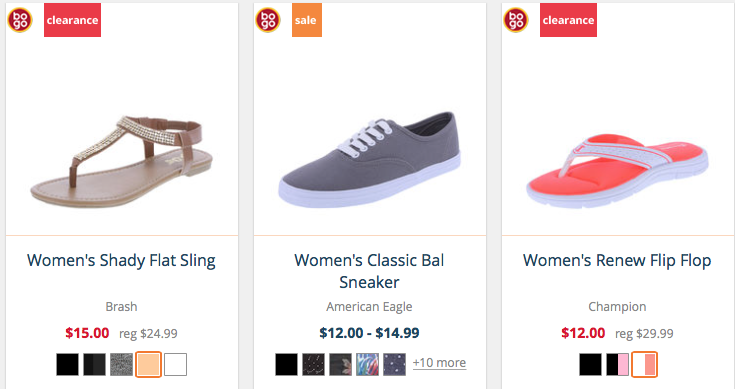This screenshot has width=735, height=389.
Task: Select colorful striped swatch for Bal Sneaker
Action: tap(368, 365)
